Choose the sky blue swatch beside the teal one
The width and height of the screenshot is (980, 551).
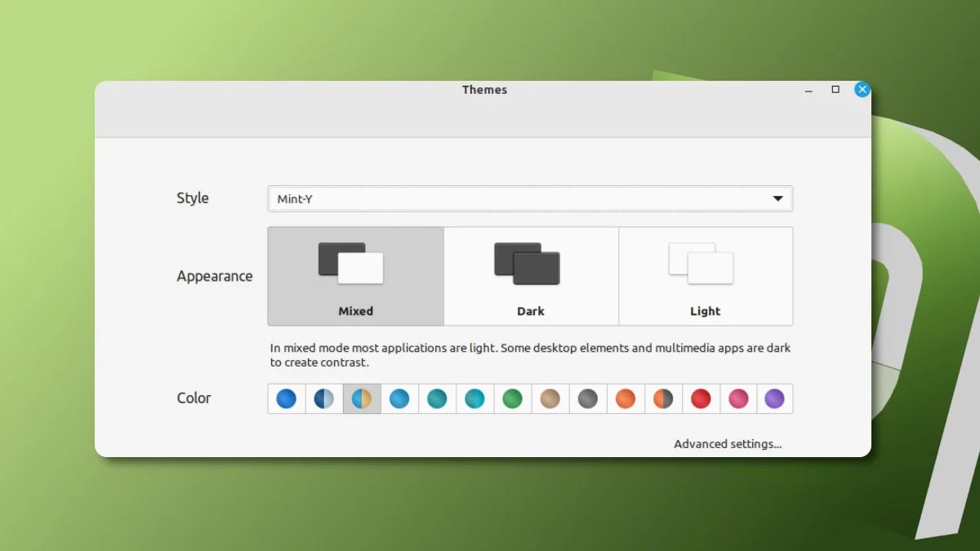click(399, 398)
